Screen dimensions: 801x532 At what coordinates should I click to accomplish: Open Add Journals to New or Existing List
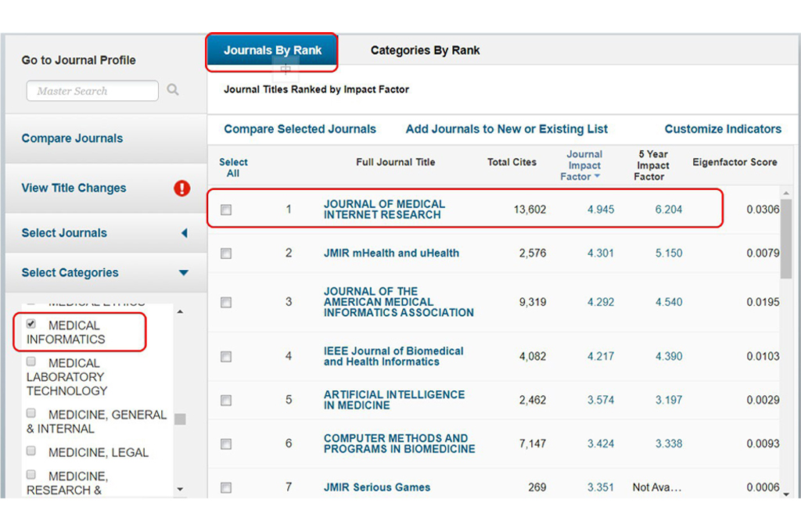506,129
